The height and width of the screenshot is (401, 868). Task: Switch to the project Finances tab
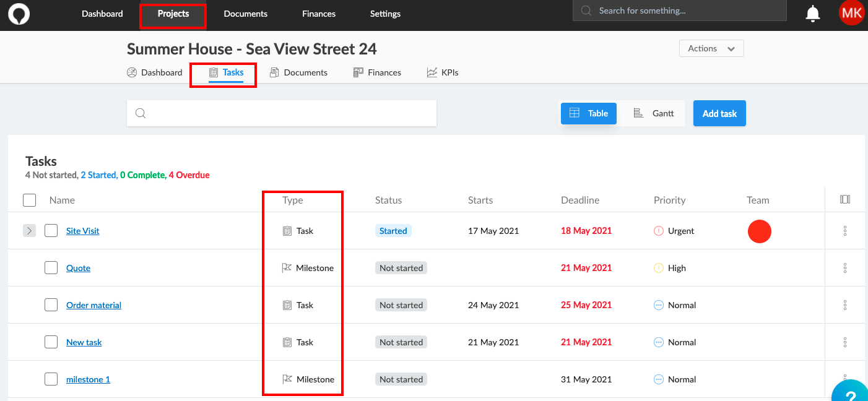[x=377, y=72]
